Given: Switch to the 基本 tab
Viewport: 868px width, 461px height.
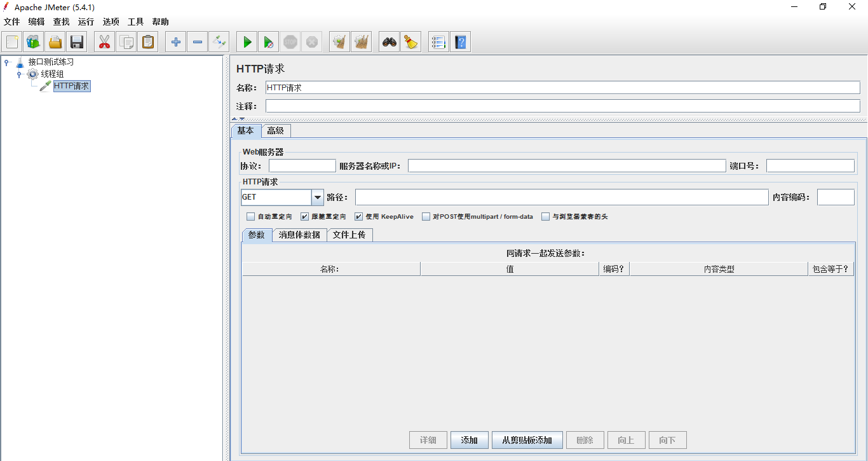Looking at the screenshot, I should pyautogui.click(x=246, y=130).
